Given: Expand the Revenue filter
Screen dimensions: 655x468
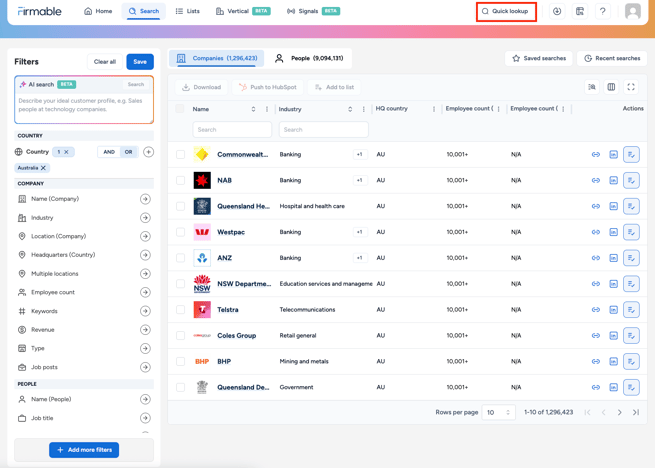Looking at the screenshot, I should 145,330.
